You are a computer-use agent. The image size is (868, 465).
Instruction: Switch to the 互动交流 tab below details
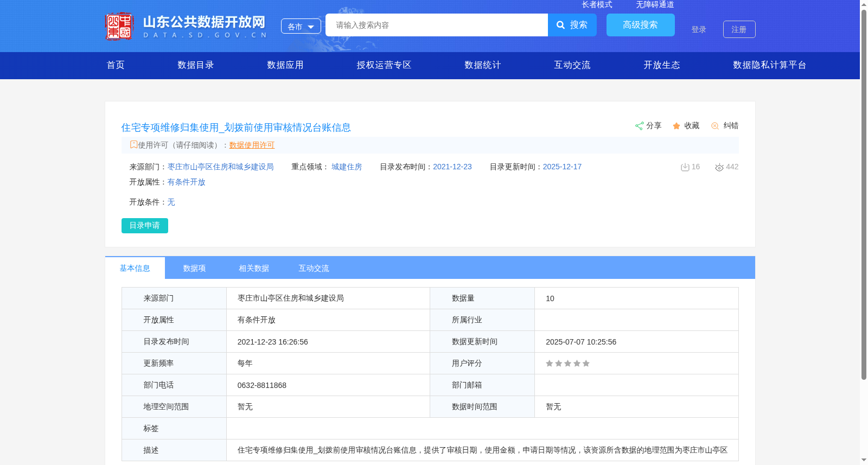[314, 268]
